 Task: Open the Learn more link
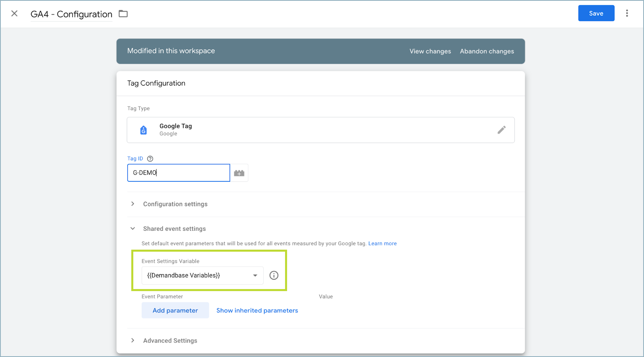coord(382,244)
